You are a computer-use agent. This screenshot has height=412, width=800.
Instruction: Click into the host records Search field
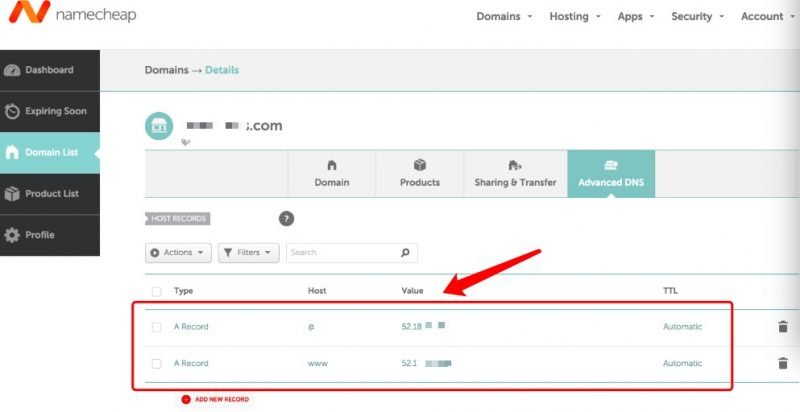(x=342, y=253)
